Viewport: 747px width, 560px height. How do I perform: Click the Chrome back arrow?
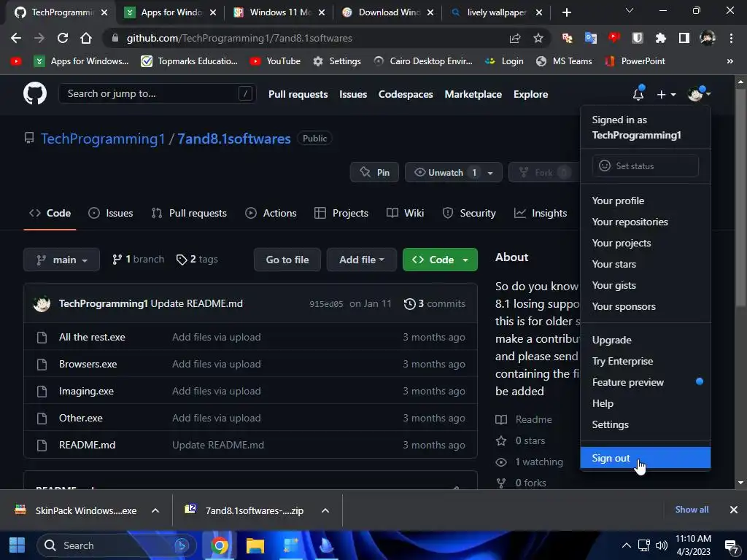pyautogui.click(x=16, y=38)
